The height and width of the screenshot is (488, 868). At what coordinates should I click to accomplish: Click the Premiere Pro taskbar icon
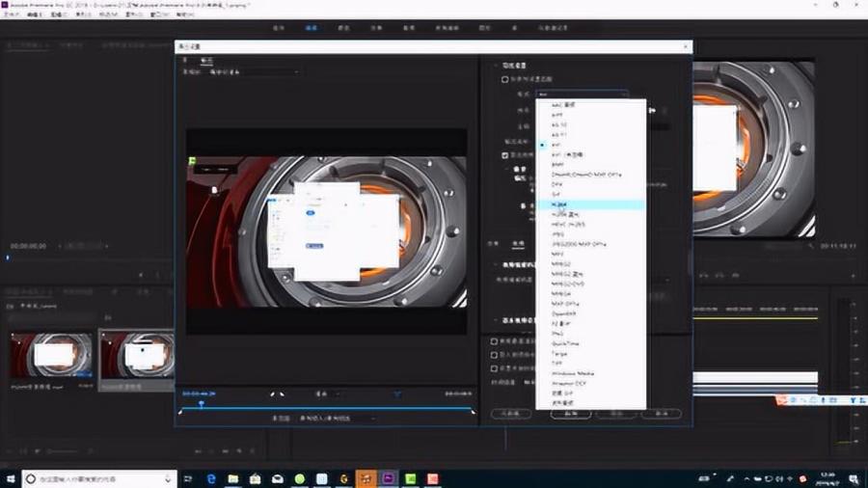click(388, 478)
